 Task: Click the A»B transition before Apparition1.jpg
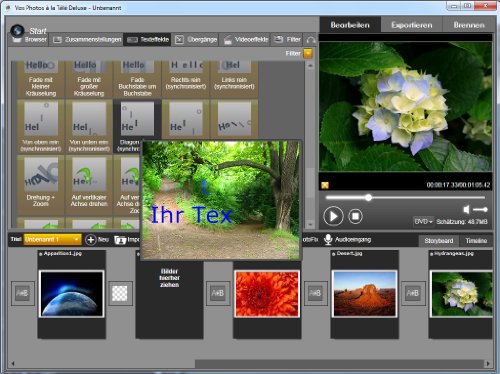coord(22,293)
